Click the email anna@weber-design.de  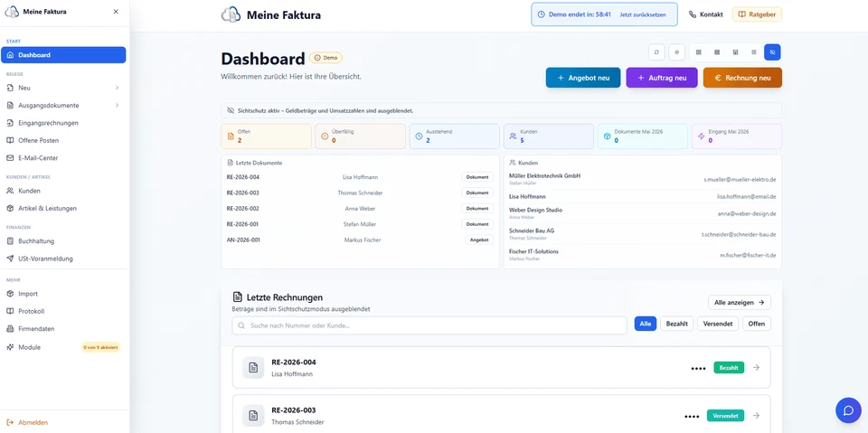(746, 213)
